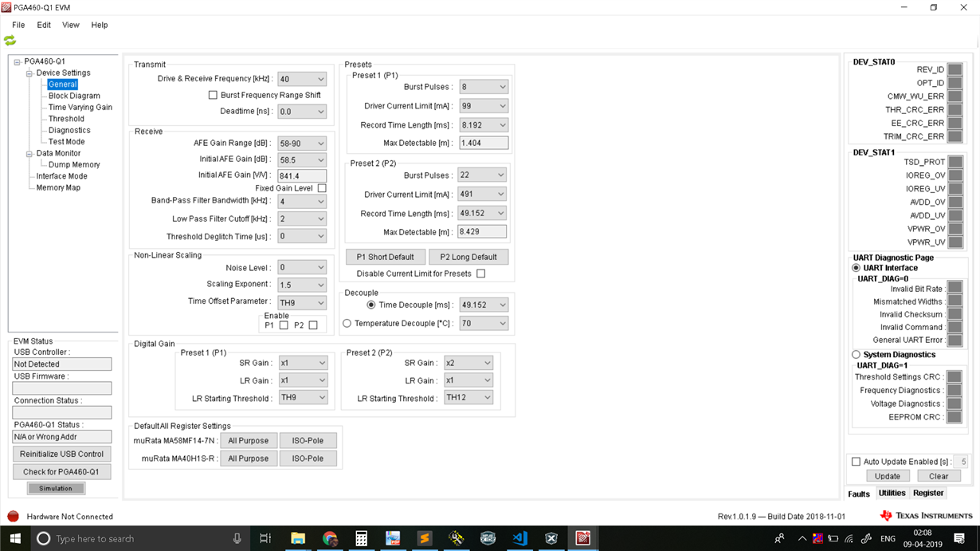Viewport: 980px width, 551px height.
Task: Enable Non-Linear Scaling for P1
Action: [x=284, y=325]
